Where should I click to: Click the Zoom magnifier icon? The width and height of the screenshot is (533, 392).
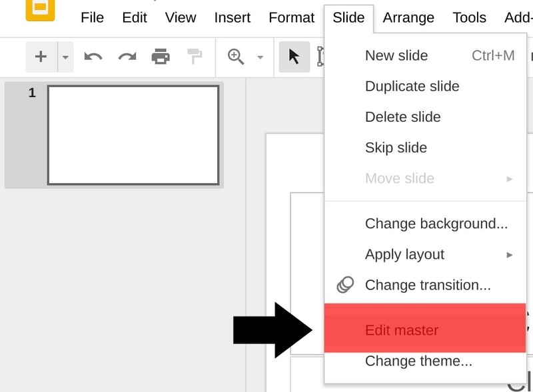pos(235,57)
